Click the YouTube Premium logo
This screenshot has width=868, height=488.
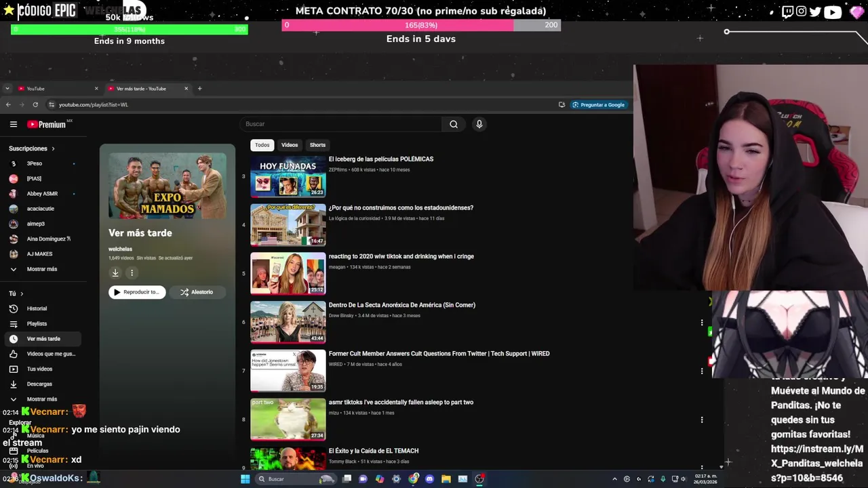point(47,124)
